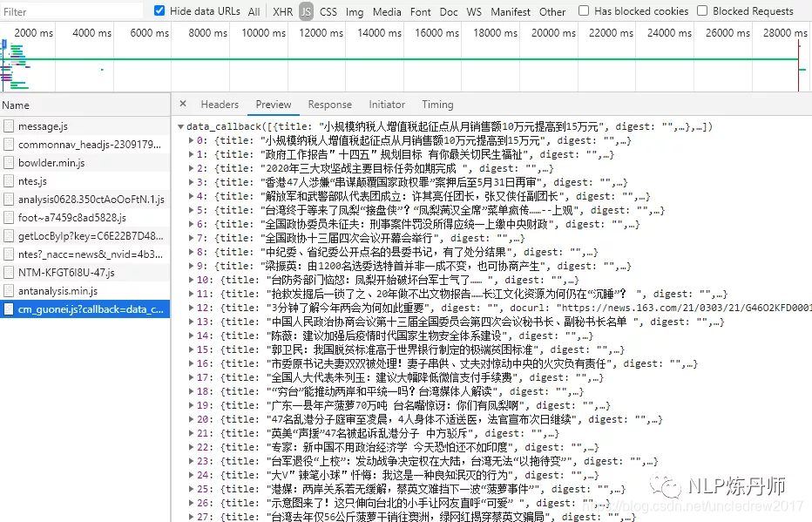Image resolution: width=812 pixels, height=522 pixels.
Task: Click the file icon beside message.js
Action: pos(9,125)
